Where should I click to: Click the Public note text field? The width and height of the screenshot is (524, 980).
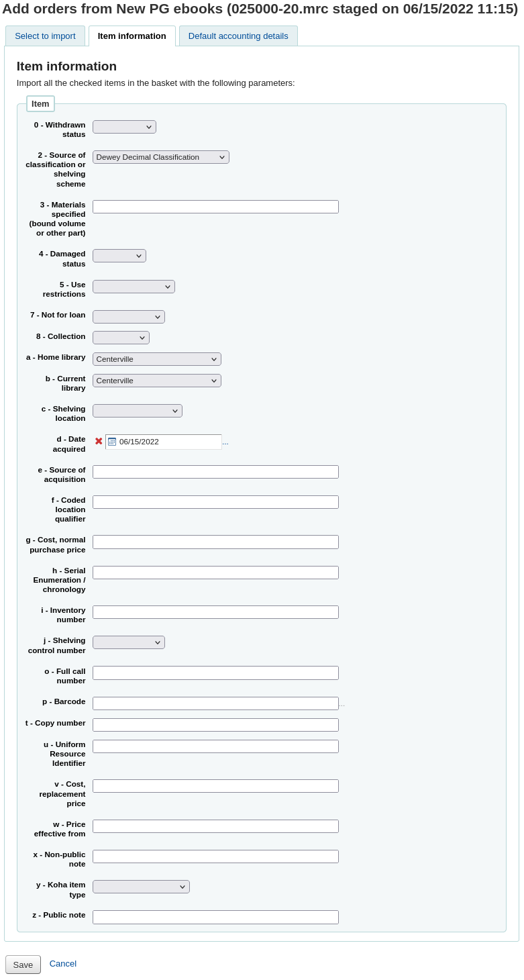215,917
